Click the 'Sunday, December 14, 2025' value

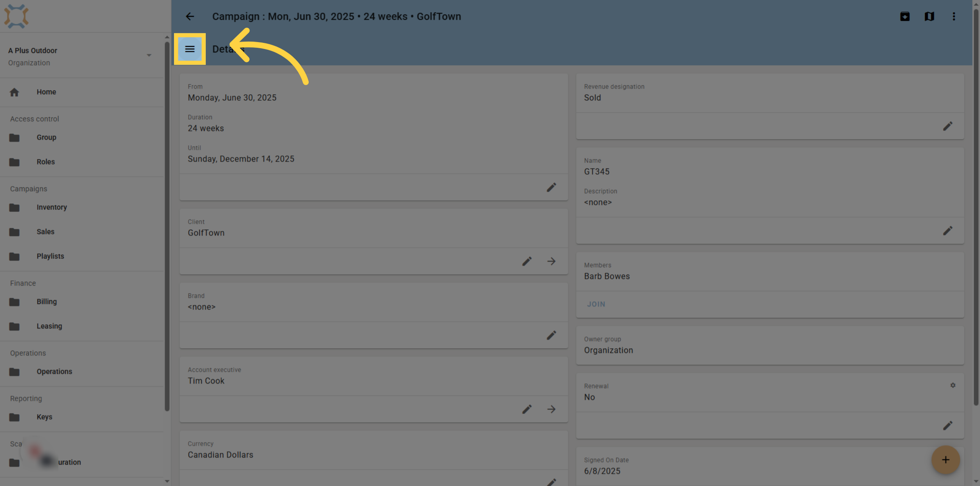(x=241, y=159)
